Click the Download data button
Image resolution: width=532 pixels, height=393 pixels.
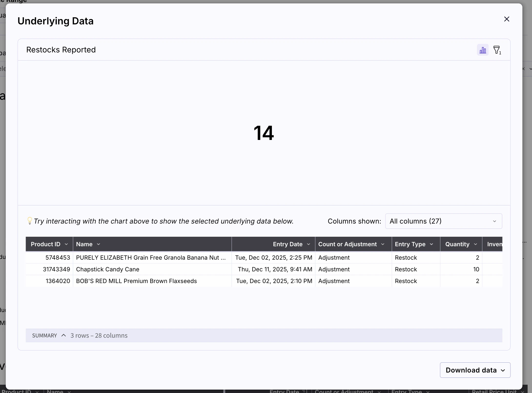[x=471, y=370]
